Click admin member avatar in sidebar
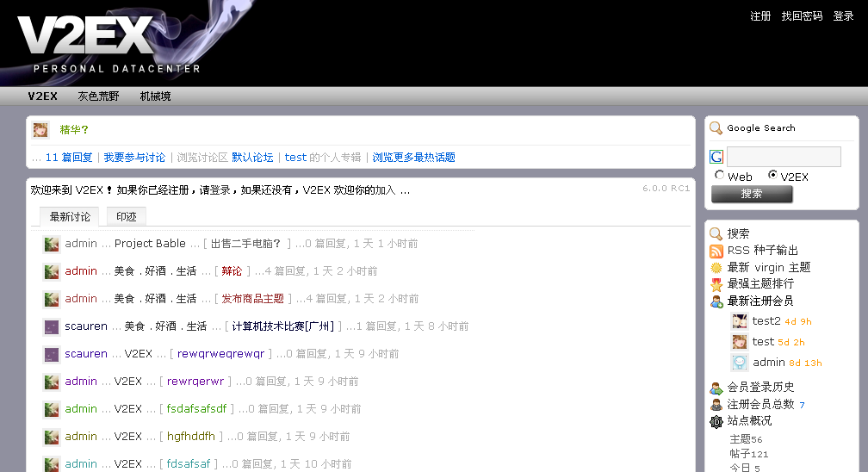Screen dimensions: 868x472 pyautogui.click(x=740, y=363)
